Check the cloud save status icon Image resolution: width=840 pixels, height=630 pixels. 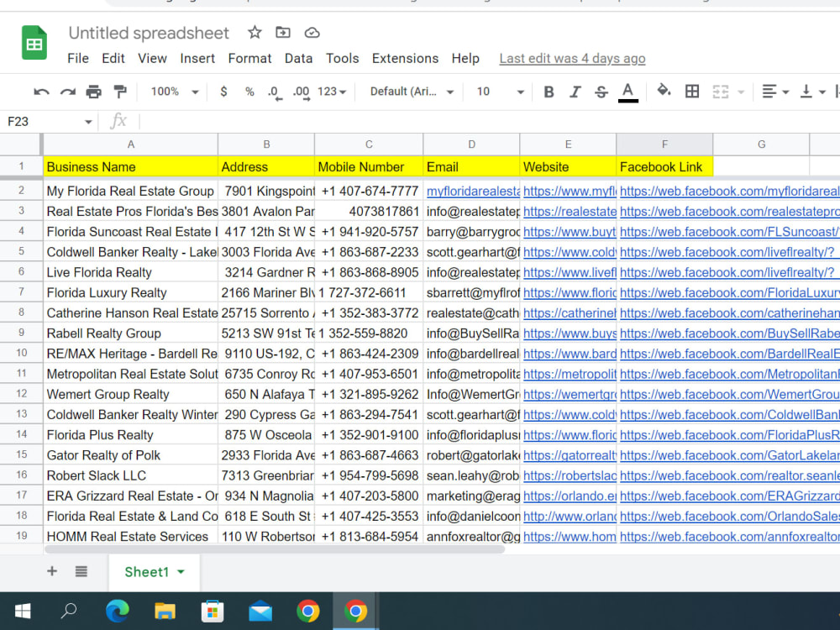[x=312, y=34]
